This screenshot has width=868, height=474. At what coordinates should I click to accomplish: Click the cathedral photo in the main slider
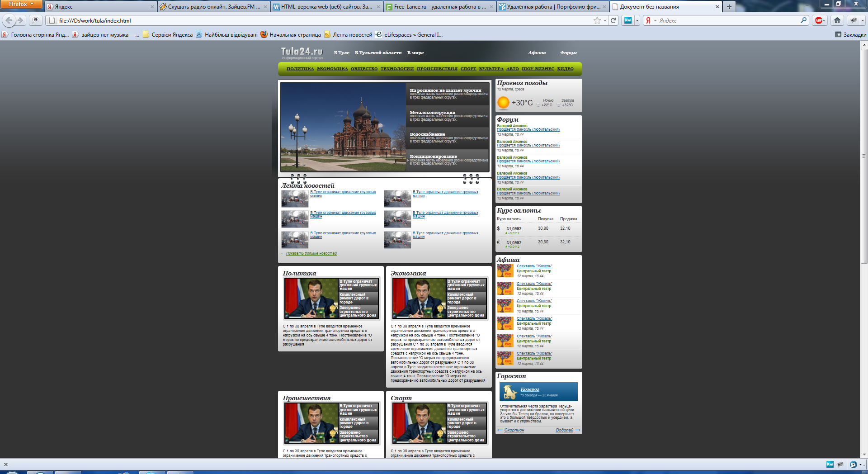(343, 127)
